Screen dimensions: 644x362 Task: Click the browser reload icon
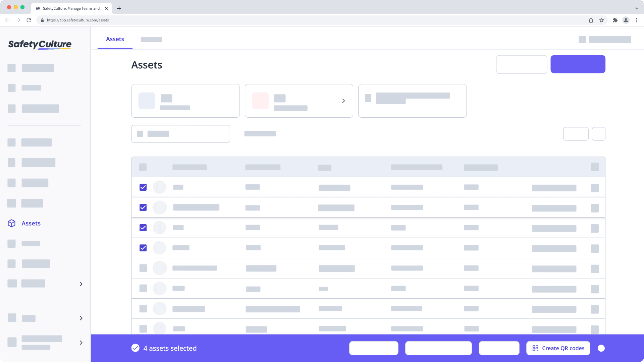point(29,20)
